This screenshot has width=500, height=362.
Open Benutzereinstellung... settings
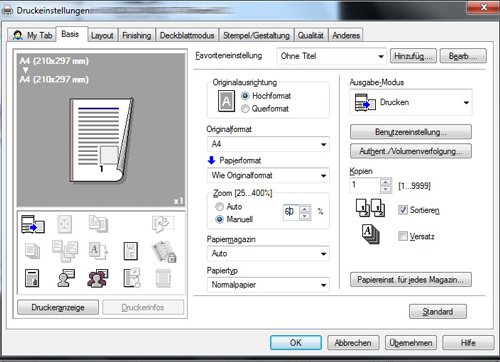coord(411,132)
